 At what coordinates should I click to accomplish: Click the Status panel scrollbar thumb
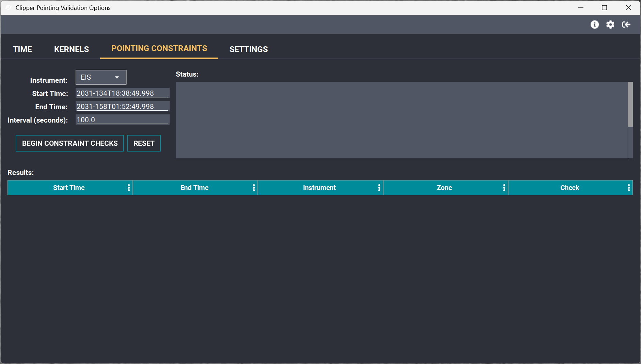click(630, 104)
